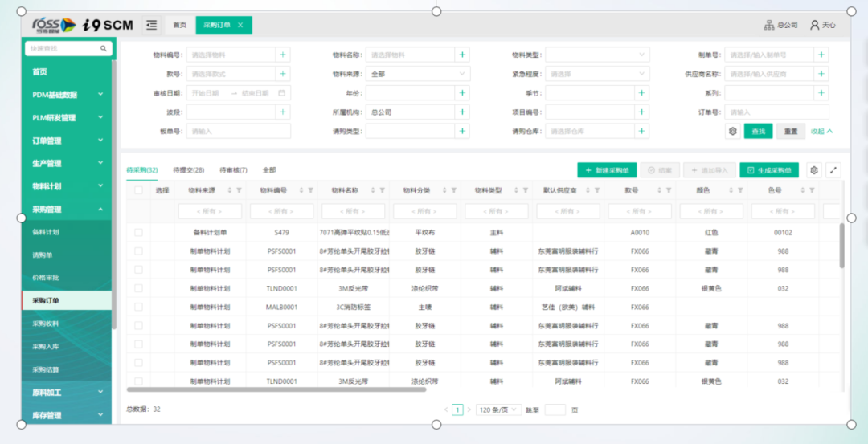Image resolution: width=868 pixels, height=444 pixels.
Task: Click the filter funnel on 物料来源 column
Action: 240,190
